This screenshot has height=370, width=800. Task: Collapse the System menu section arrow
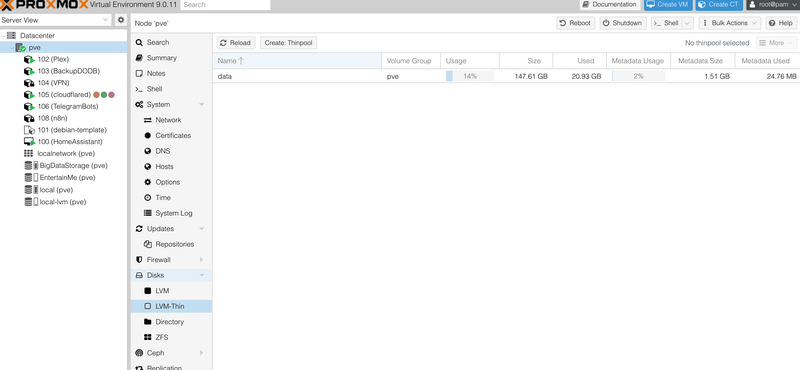[202, 105]
